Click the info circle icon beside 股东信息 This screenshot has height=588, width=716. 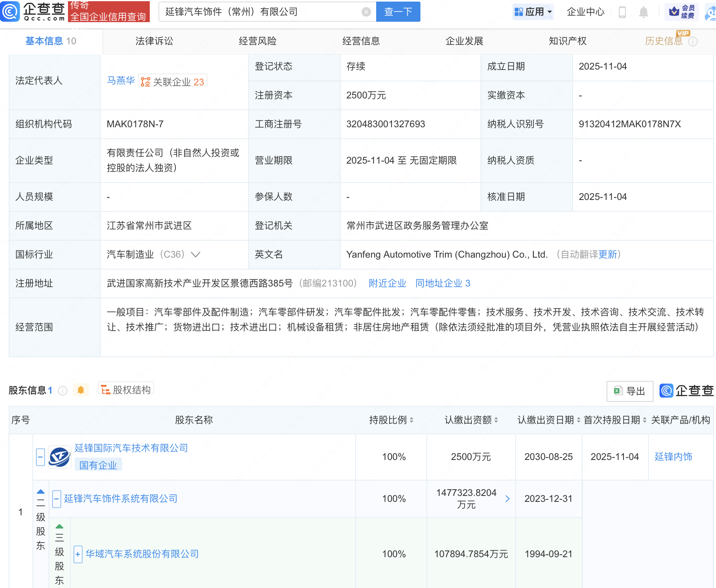click(62, 391)
